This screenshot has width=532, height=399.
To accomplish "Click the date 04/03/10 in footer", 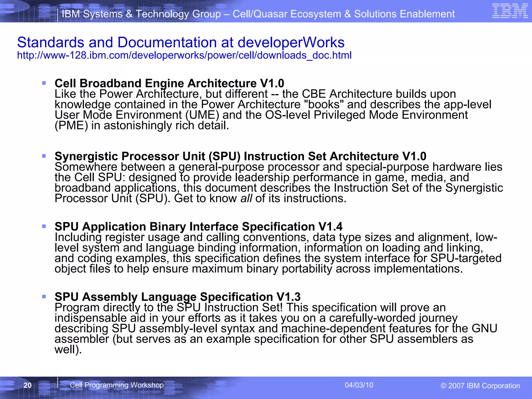I will click(359, 385).
